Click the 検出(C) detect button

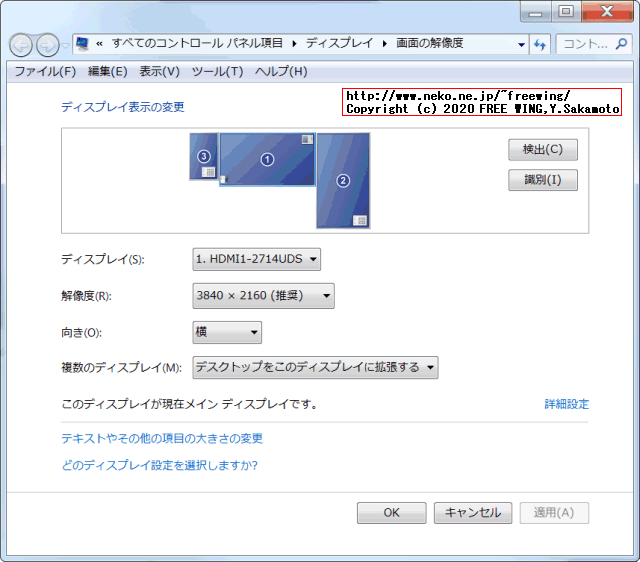point(542,149)
